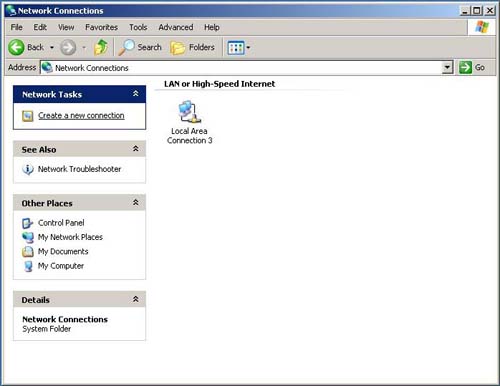Click the Local Area Connection 3 label

(x=189, y=136)
